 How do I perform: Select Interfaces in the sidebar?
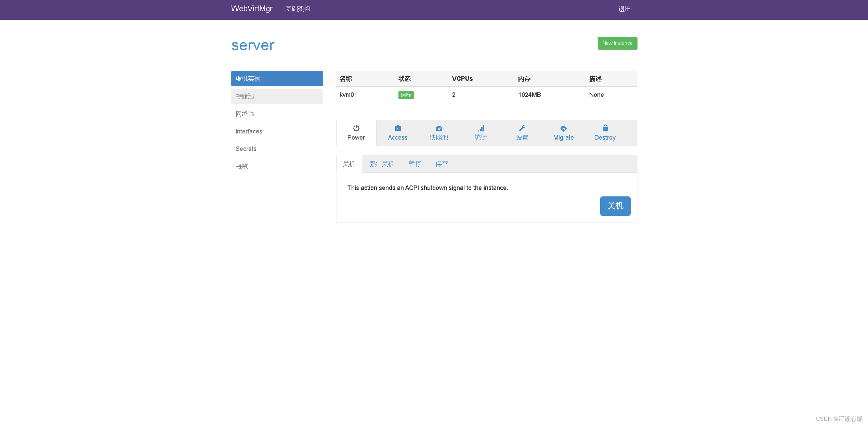[249, 131]
